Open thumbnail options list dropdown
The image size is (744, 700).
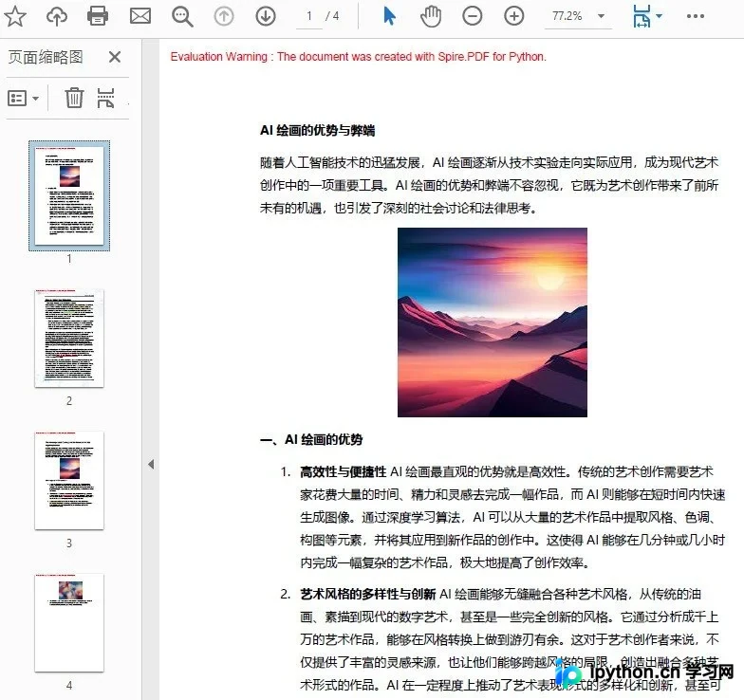pos(23,99)
